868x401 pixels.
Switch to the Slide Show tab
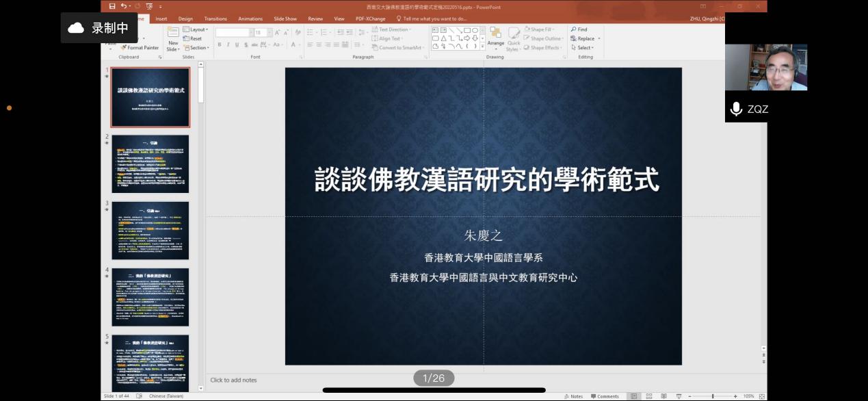coord(285,18)
